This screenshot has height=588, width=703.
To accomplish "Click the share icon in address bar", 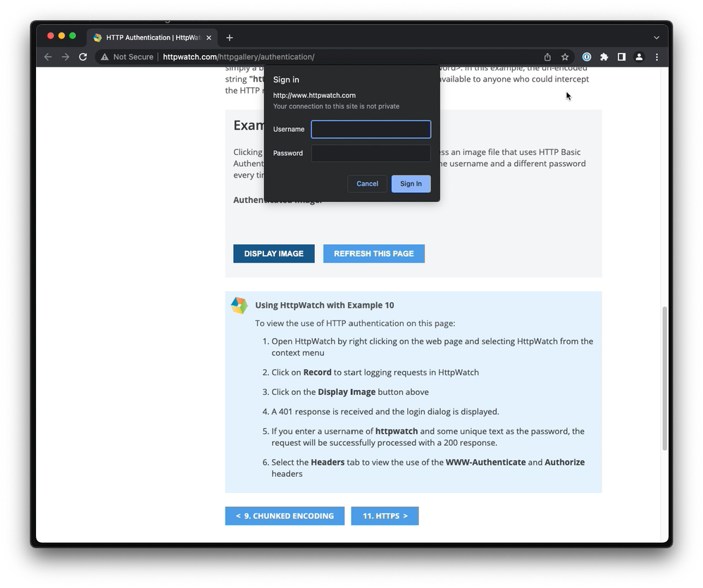I will [547, 57].
